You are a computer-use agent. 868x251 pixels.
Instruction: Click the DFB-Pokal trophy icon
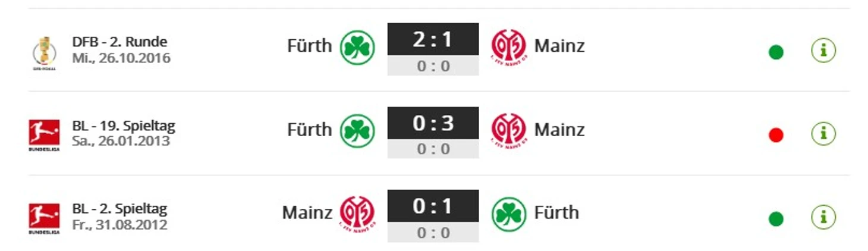point(45,52)
